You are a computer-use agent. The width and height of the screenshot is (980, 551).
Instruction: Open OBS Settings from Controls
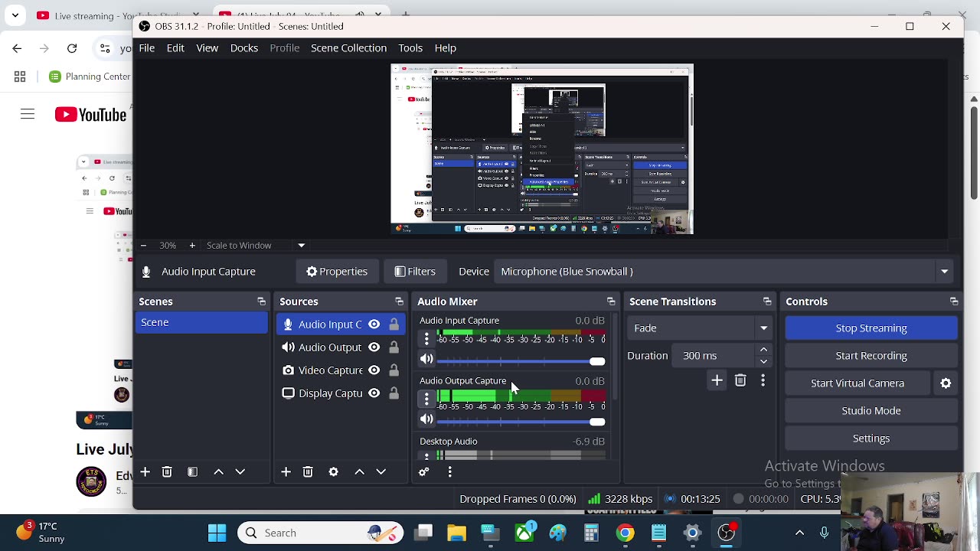pos(871,439)
